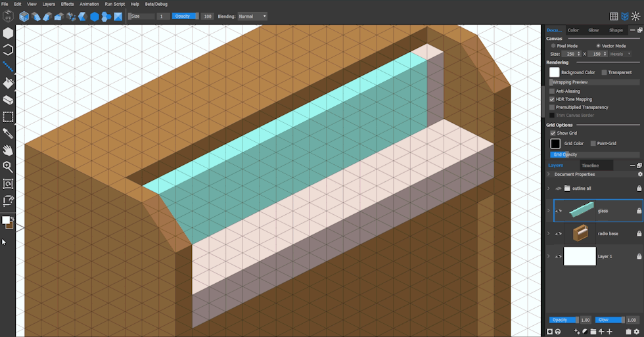Open the Effects menu
This screenshot has height=337, width=644.
67,4
